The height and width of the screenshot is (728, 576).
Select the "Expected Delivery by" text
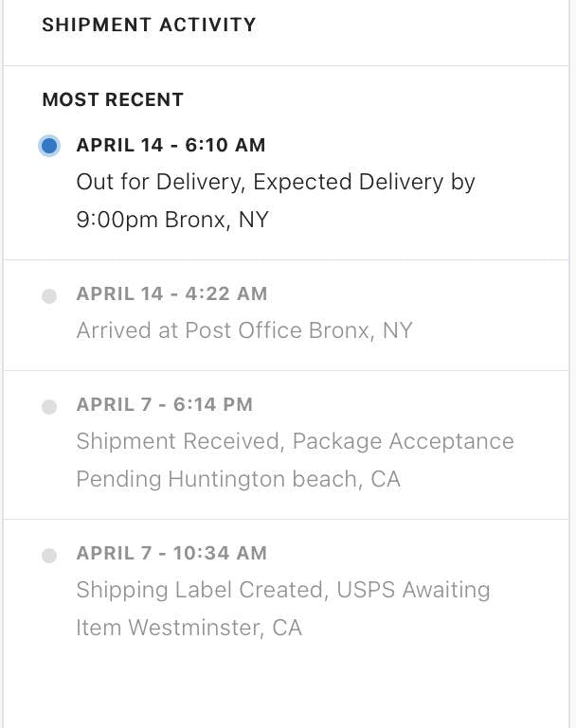[x=364, y=182]
